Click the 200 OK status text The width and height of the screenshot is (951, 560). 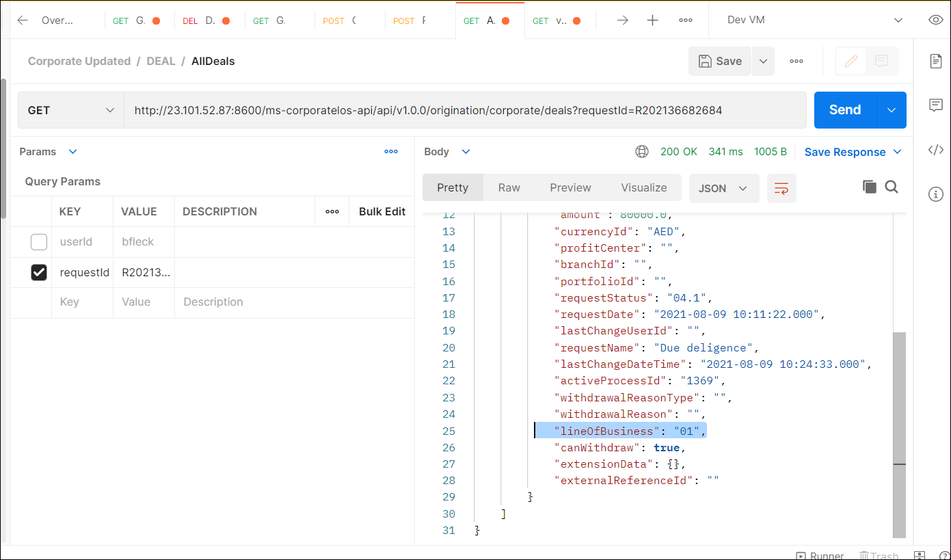point(679,152)
